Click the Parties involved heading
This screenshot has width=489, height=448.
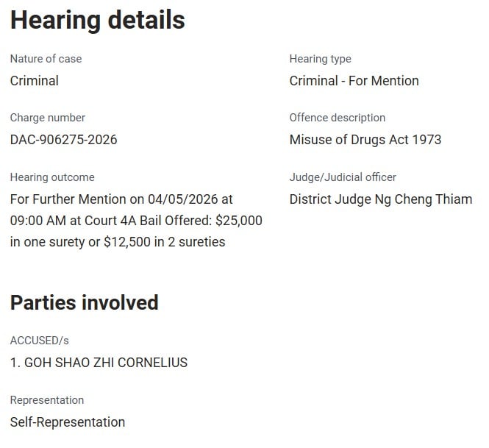coord(84,302)
